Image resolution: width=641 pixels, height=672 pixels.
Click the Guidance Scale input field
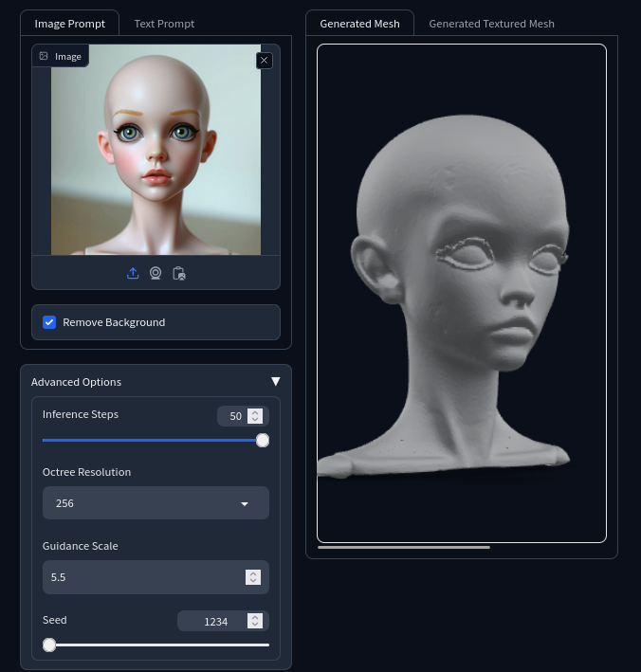pyautogui.click(x=156, y=577)
